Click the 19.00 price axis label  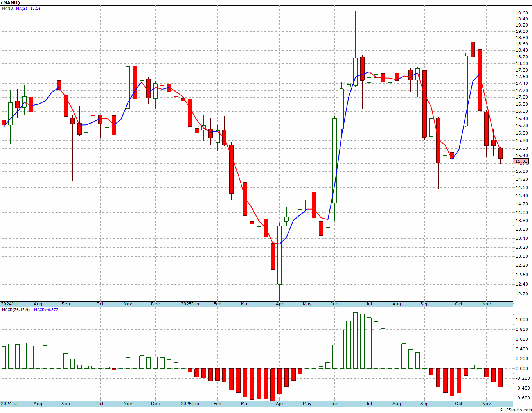(x=521, y=31)
